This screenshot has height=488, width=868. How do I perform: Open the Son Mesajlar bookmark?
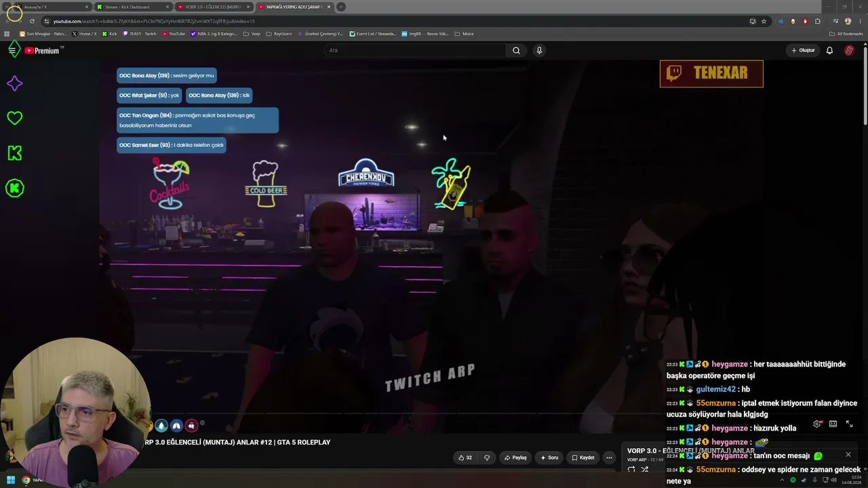(43, 34)
